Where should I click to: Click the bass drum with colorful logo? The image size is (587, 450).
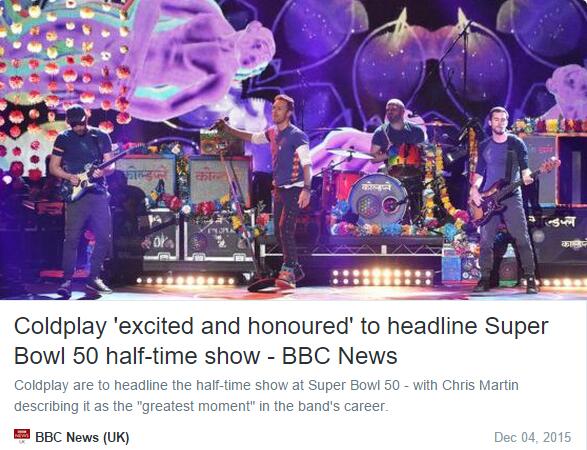click(378, 200)
